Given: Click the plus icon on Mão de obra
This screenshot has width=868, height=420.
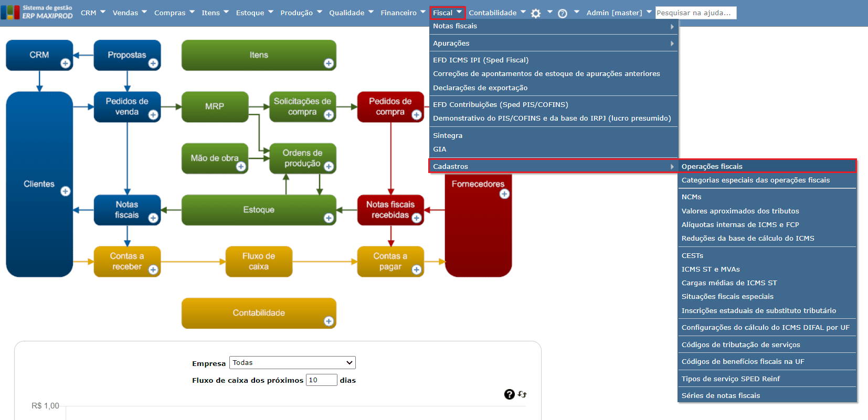Looking at the screenshot, I should tap(241, 167).
